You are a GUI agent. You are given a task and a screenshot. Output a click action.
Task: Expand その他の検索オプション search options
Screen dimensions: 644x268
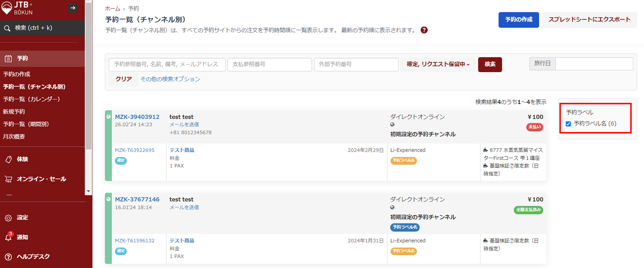[x=170, y=79]
